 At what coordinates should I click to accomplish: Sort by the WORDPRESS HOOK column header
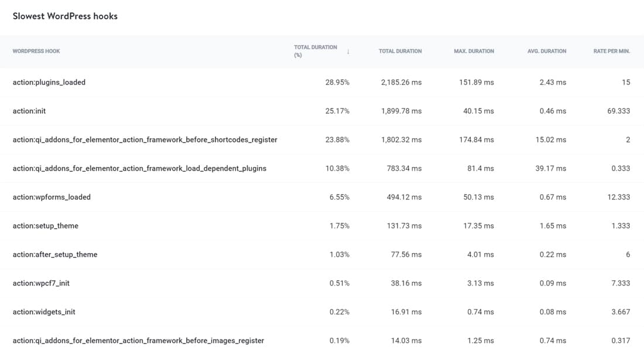click(36, 51)
